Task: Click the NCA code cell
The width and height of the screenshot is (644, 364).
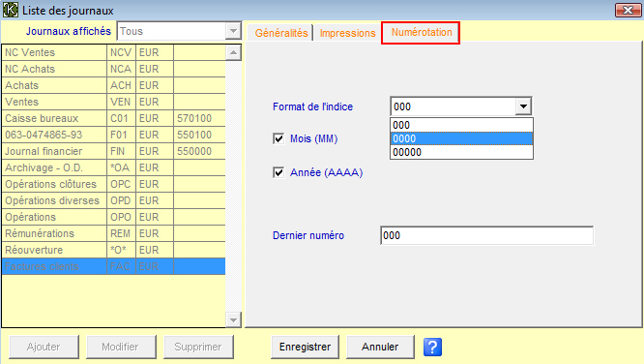Action: click(x=121, y=69)
